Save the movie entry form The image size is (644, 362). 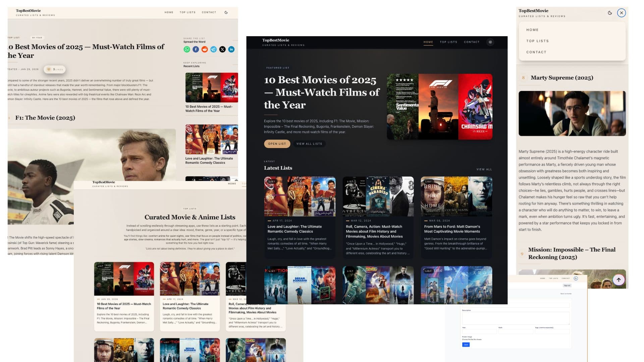coord(466,345)
